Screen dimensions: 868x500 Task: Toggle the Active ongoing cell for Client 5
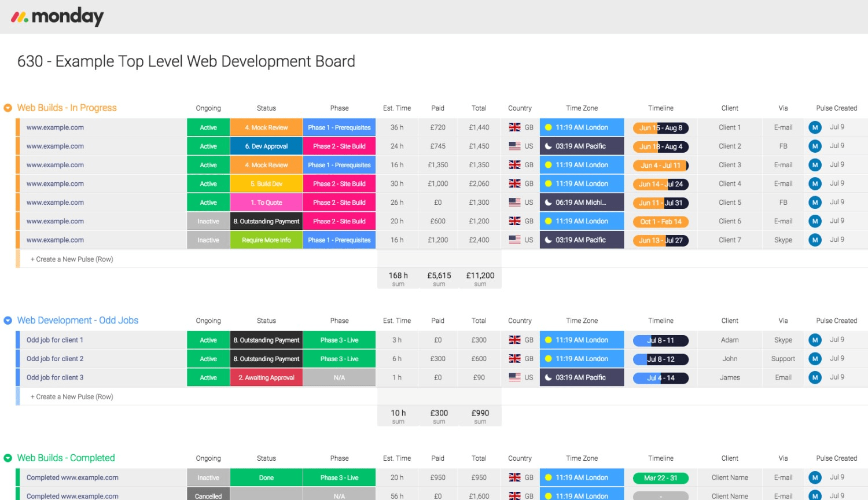[208, 203]
